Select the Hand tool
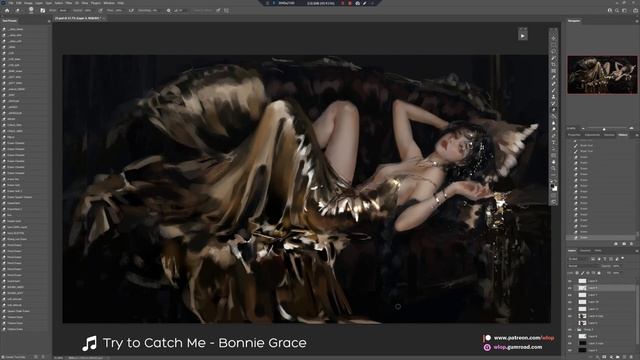Image resolution: width=640 pixels, height=360 pixels. pyautogui.click(x=554, y=162)
